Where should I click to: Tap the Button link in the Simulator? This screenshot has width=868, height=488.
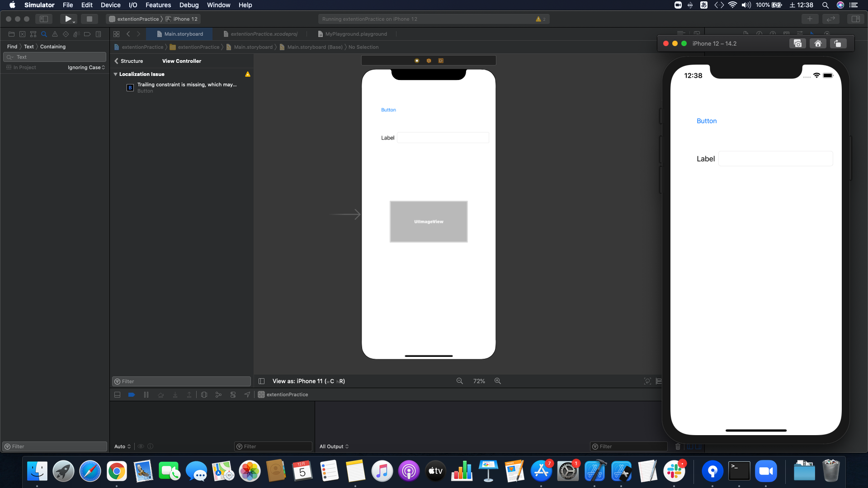click(706, 121)
